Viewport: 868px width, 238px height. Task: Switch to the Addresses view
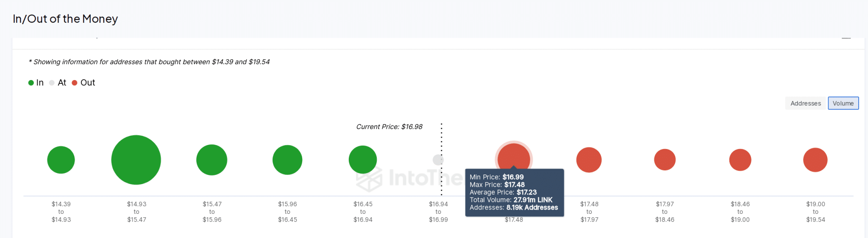click(806, 103)
